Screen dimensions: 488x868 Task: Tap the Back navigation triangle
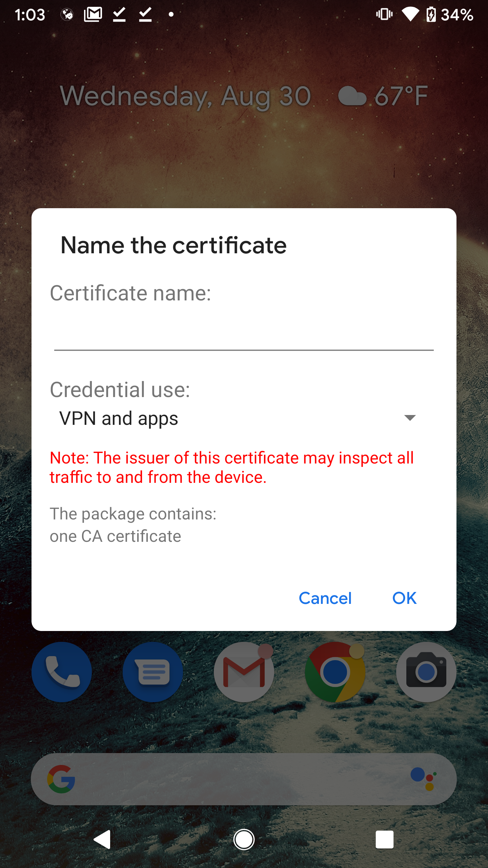[x=102, y=840]
